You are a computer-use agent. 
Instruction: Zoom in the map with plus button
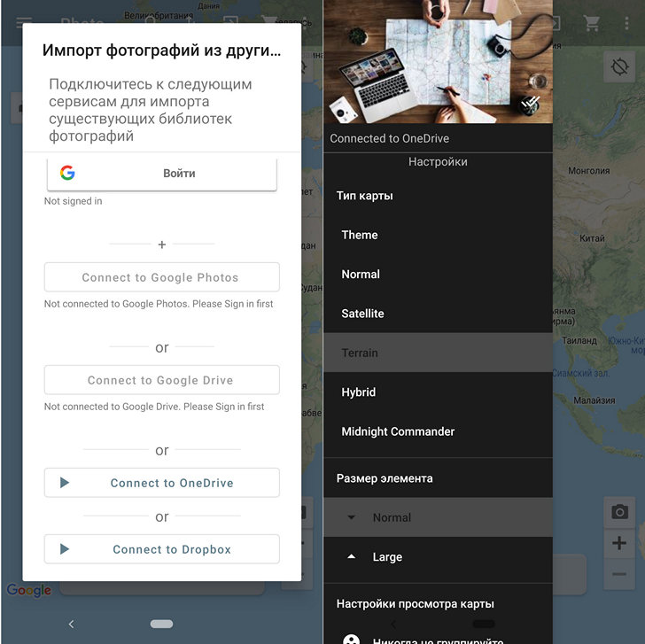619,543
